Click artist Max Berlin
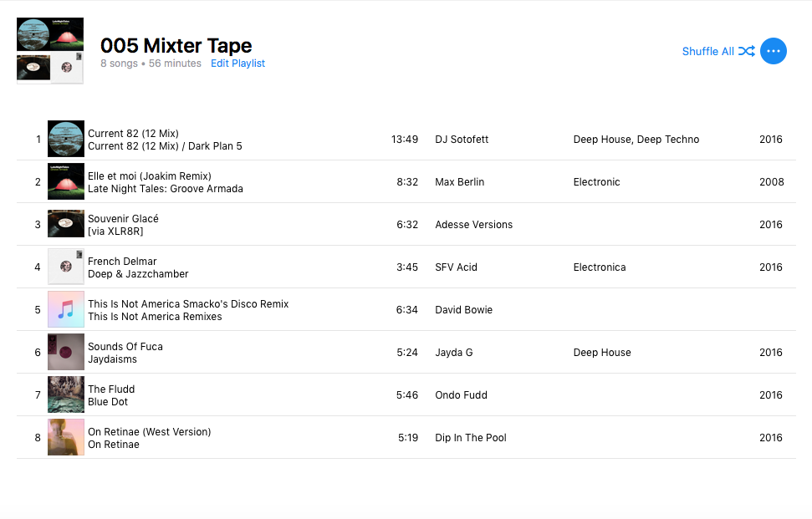Image resolution: width=812 pixels, height=519 pixels. pyautogui.click(x=459, y=182)
